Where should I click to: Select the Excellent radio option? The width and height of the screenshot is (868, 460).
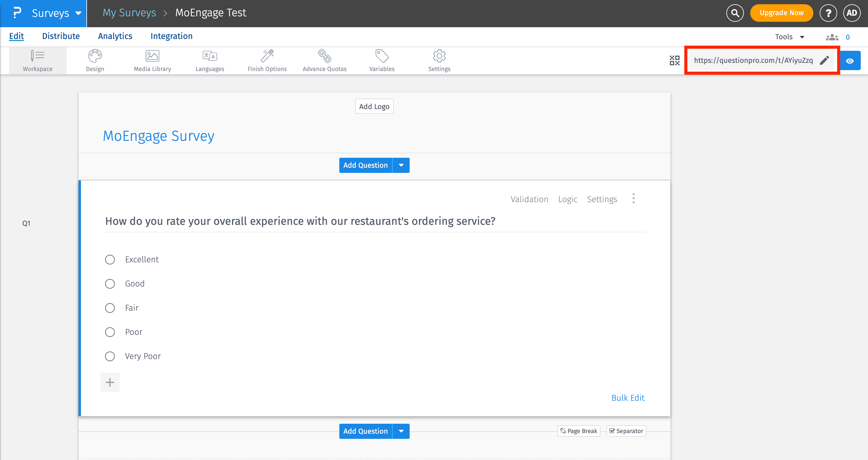[110, 259]
